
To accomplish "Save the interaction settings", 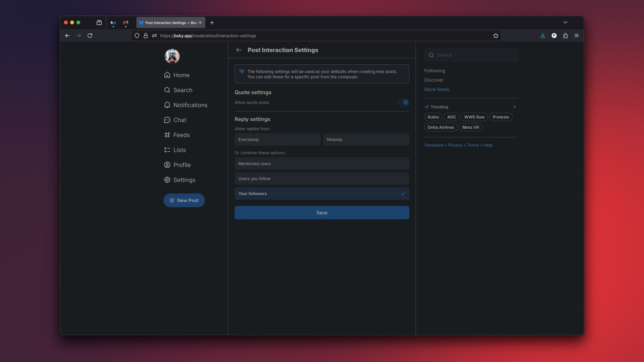I will coord(322,213).
